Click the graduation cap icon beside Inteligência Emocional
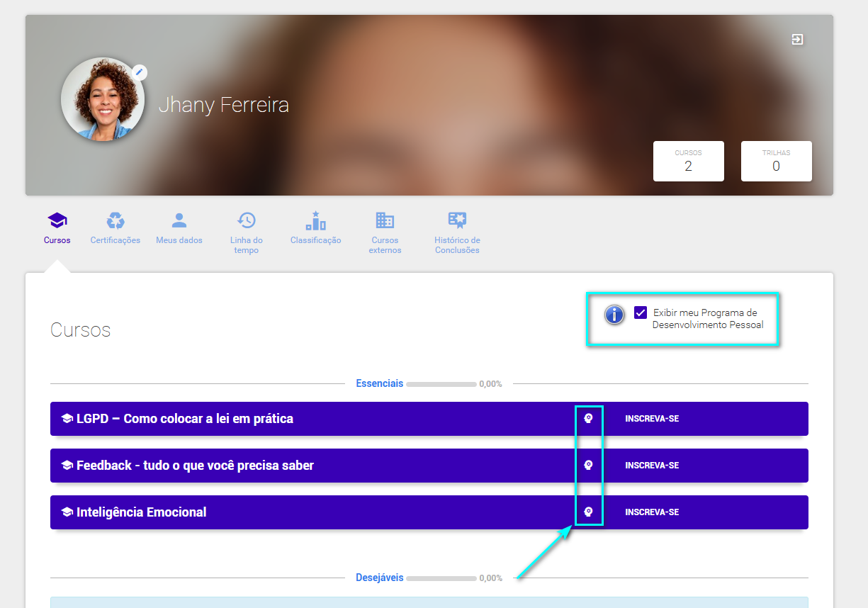 (67, 512)
